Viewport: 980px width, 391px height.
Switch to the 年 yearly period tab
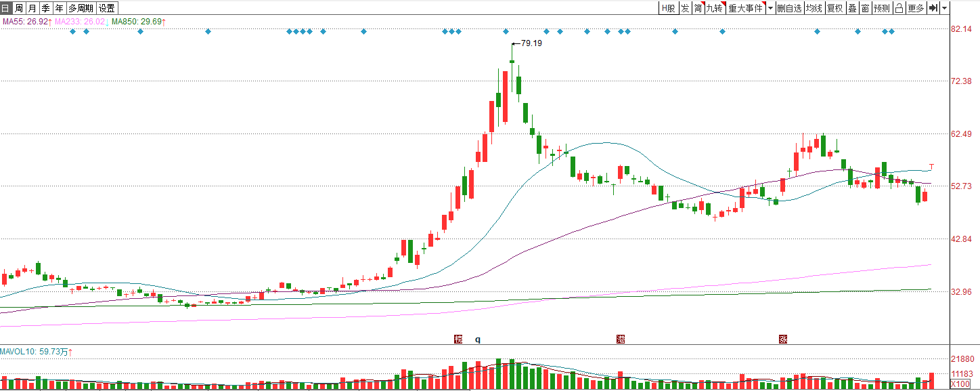(60, 8)
